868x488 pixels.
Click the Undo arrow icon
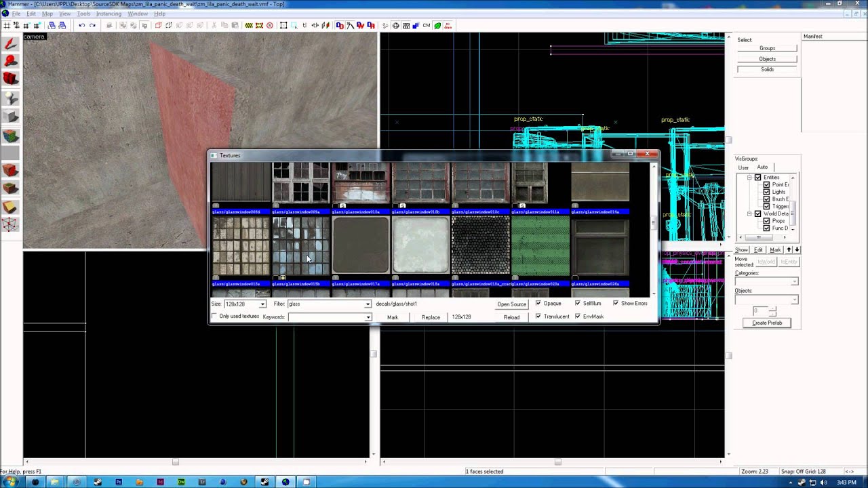pyautogui.click(x=81, y=26)
